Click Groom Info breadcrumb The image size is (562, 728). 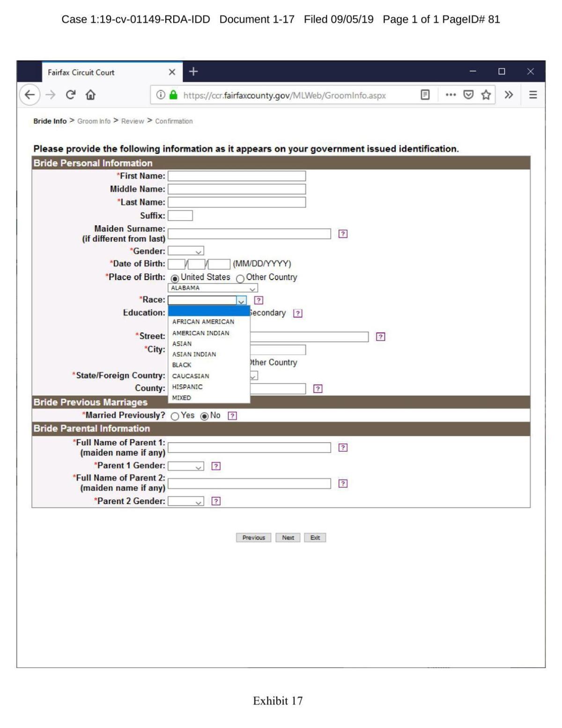coord(94,121)
